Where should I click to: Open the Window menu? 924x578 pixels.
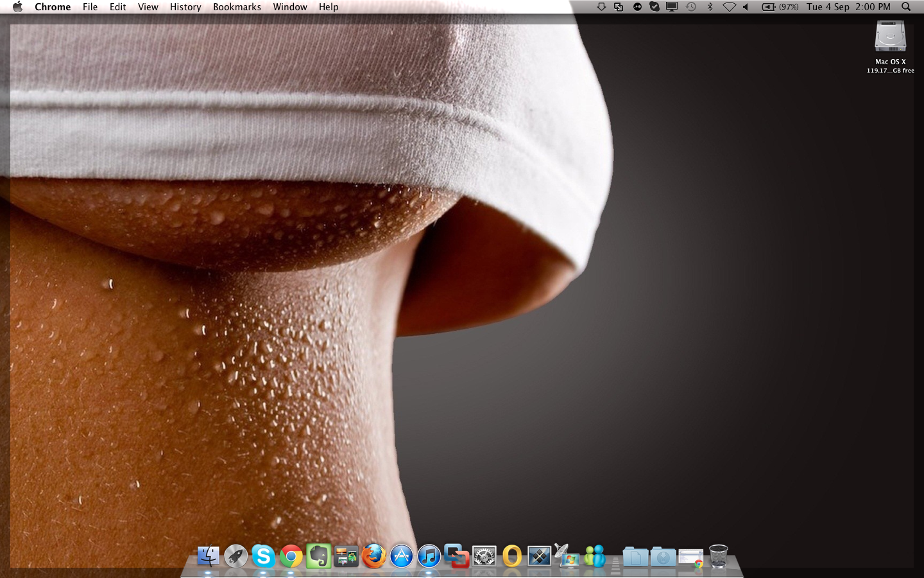[x=290, y=6]
